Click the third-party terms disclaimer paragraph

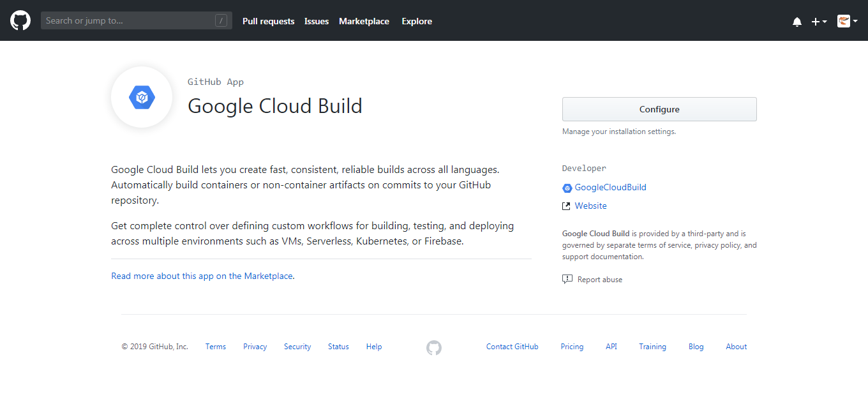(659, 245)
